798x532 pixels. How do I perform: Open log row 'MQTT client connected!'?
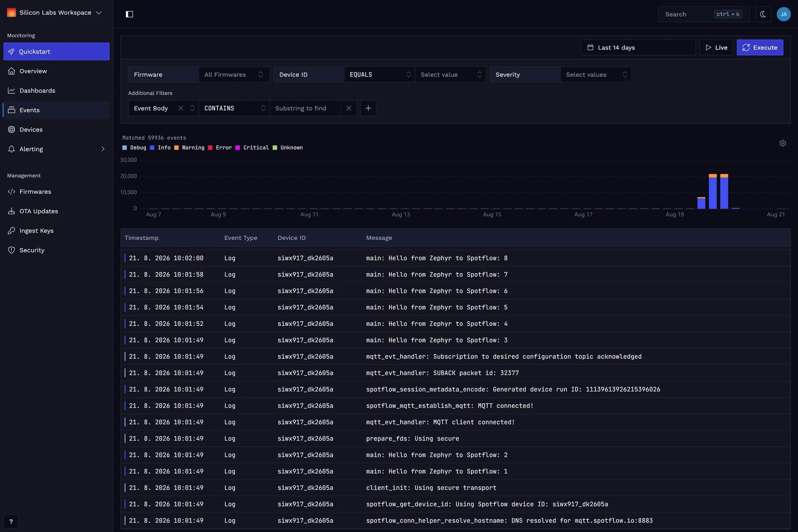456,422
